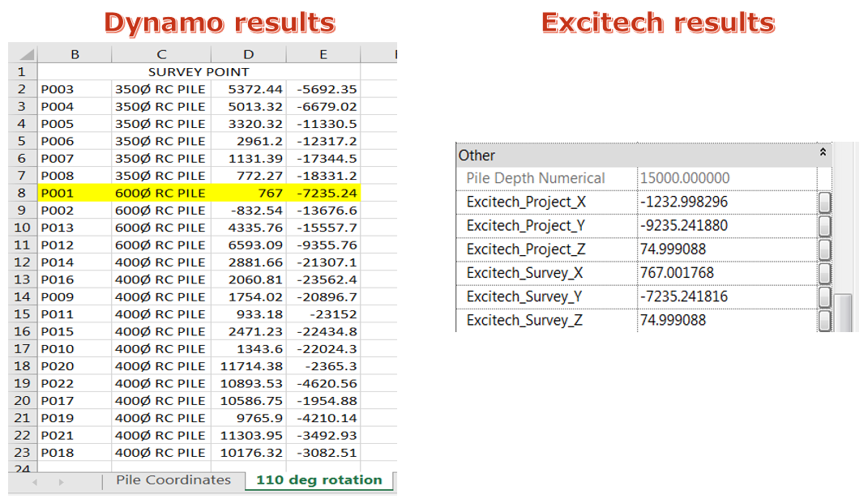868x503 pixels.
Task: Select cell with value -4620.56
Action: 323,383
